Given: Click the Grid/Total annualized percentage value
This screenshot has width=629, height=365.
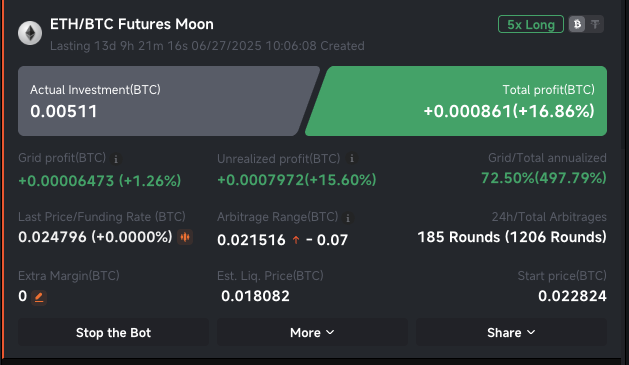Looking at the screenshot, I should click(544, 178).
